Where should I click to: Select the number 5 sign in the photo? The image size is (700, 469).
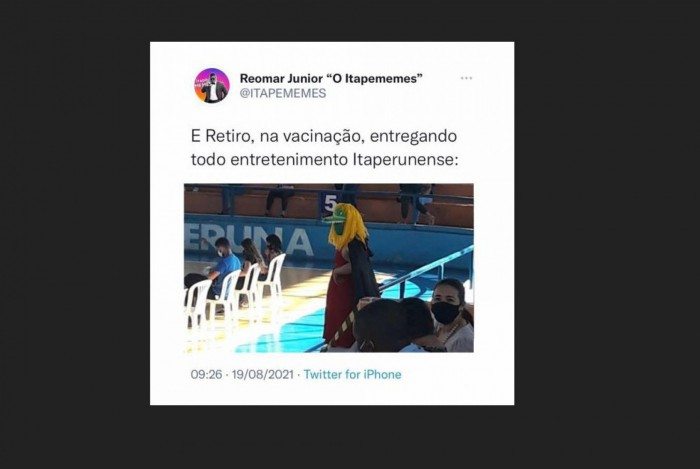[329, 203]
